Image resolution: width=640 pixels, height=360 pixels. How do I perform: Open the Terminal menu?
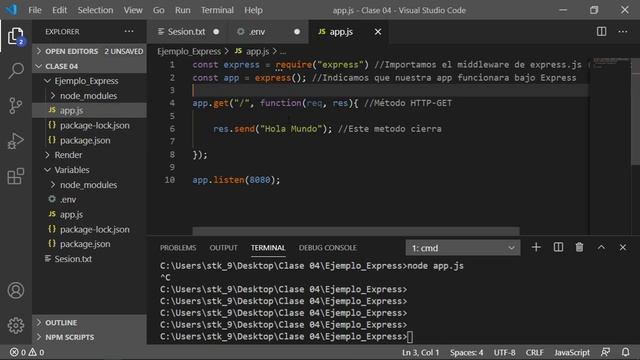click(217, 10)
